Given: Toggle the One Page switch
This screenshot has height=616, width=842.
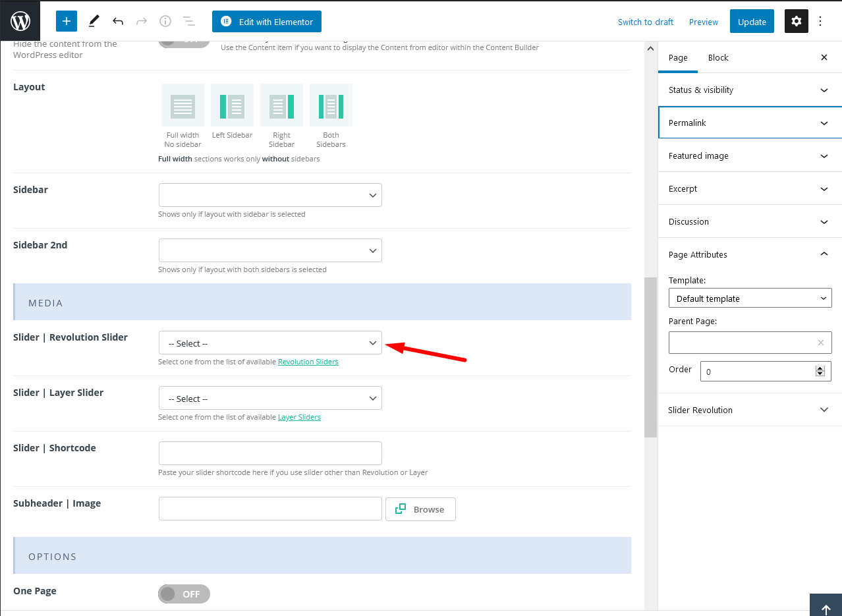Looking at the screenshot, I should (x=184, y=594).
